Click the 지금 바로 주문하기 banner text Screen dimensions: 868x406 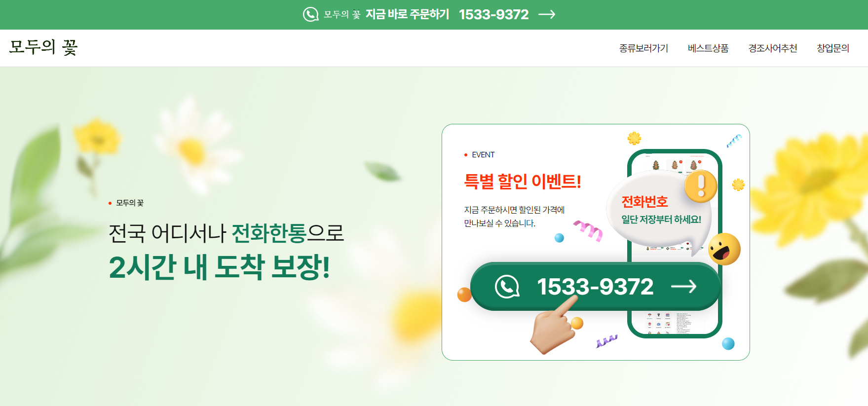407,14
